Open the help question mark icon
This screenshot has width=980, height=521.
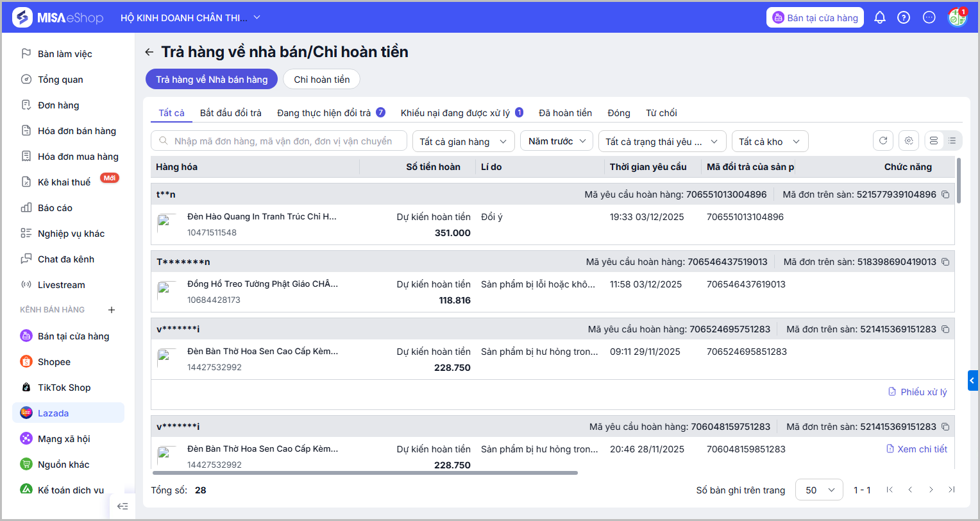click(904, 18)
